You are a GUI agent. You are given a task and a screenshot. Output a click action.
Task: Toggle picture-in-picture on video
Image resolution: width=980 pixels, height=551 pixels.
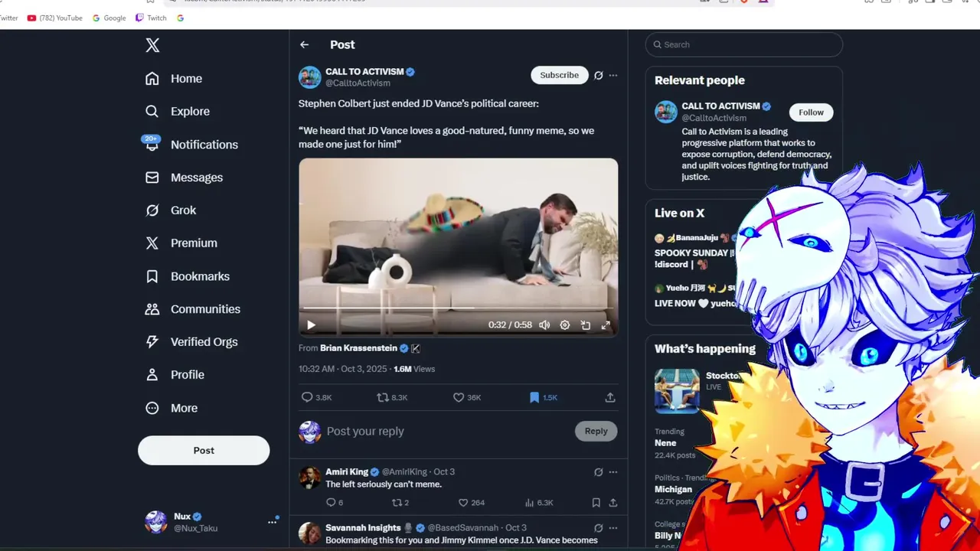[586, 325]
